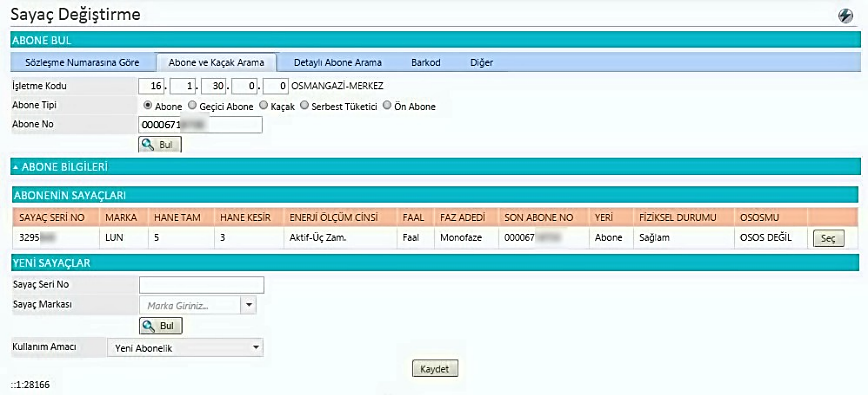Select the Geçici Abone radio button
Image resolution: width=868 pixels, height=395 pixels.
click(x=192, y=106)
